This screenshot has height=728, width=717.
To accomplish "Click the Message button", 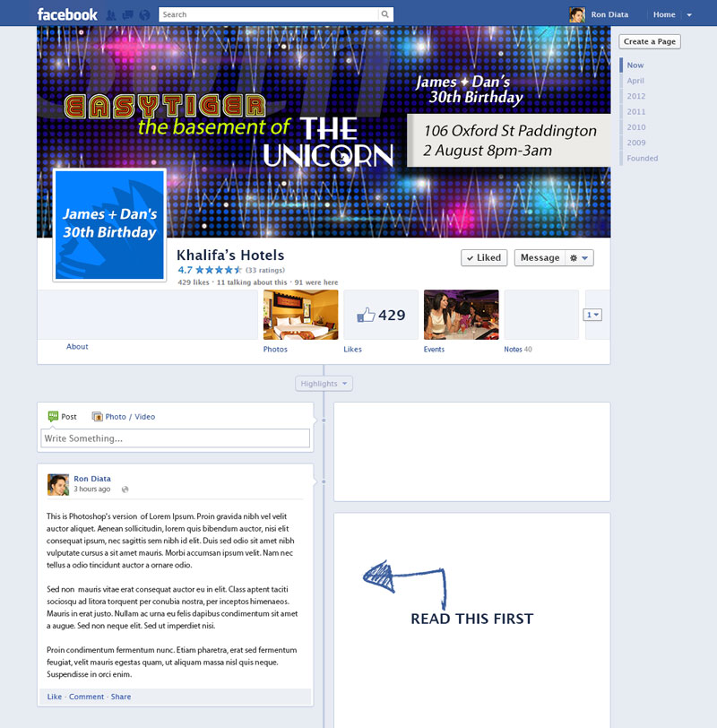I will 540,258.
